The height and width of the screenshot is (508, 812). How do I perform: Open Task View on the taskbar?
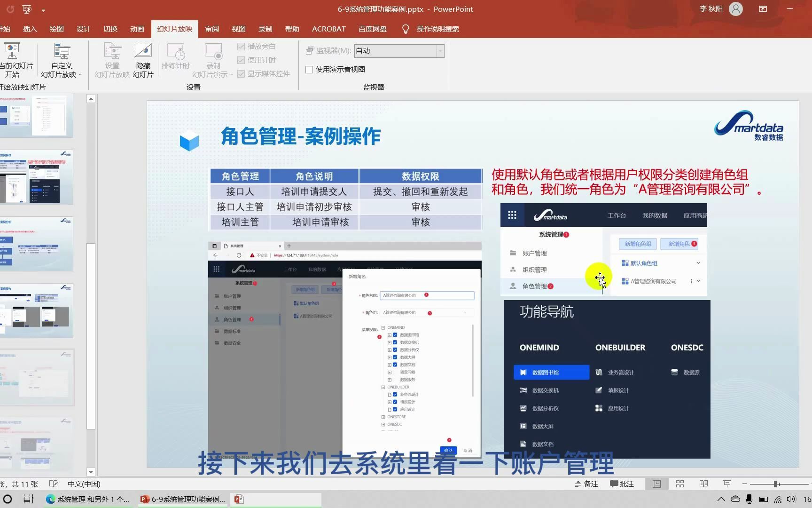(x=29, y=499)
